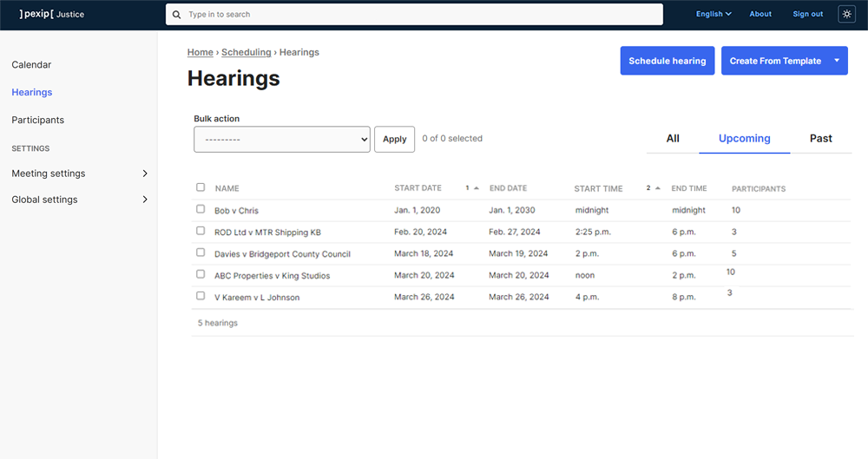Screen dimensions: 868x459
Task: Open the Bulk action dropdown
Action: 282,139
